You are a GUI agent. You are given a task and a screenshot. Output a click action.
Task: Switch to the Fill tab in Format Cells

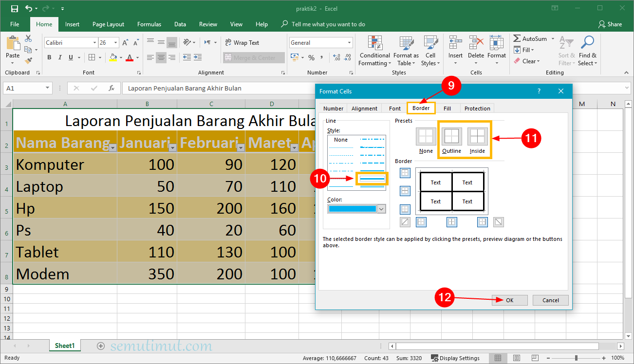tap(447, 108)
